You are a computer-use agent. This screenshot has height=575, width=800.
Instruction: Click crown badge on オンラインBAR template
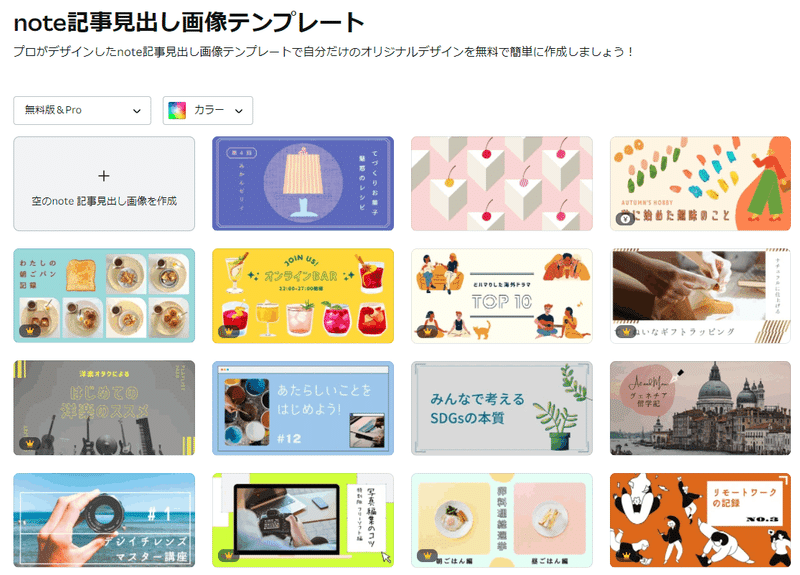pos(229,331)
